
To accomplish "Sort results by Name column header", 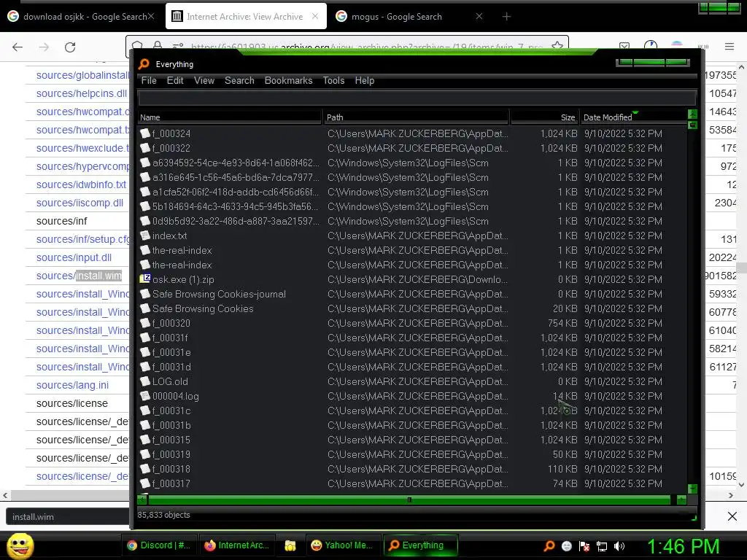I will (230, 117).
